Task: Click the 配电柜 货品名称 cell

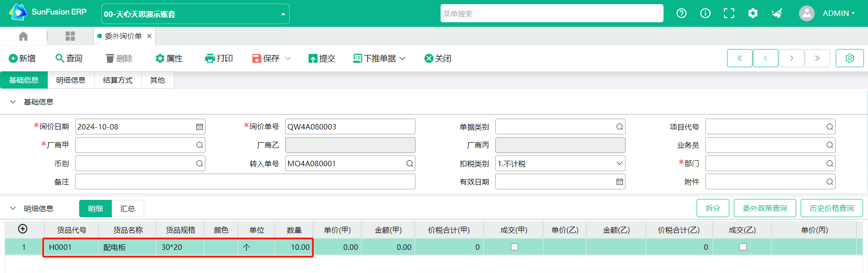Action: pos(128,247)
